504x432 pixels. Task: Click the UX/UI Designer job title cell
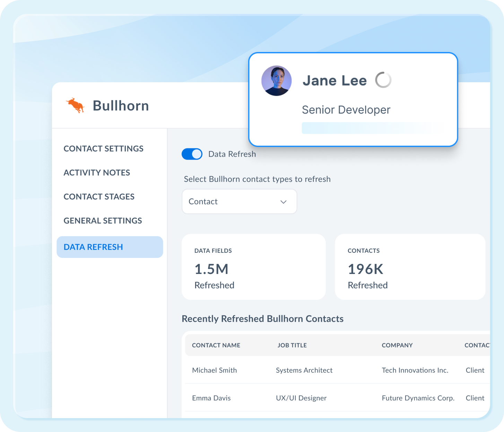(x=301, y=398)
